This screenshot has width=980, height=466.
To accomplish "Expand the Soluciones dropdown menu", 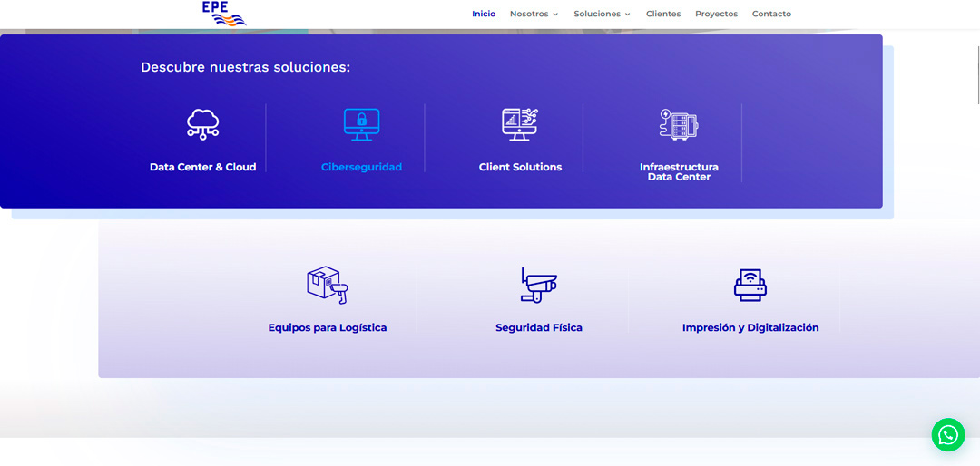I will (602, 14).
